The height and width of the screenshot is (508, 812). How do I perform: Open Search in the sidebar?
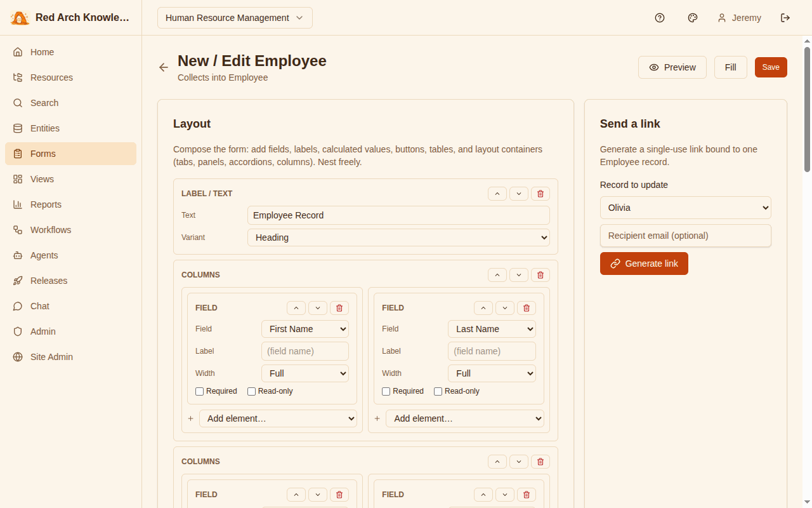tap(70, 103)
